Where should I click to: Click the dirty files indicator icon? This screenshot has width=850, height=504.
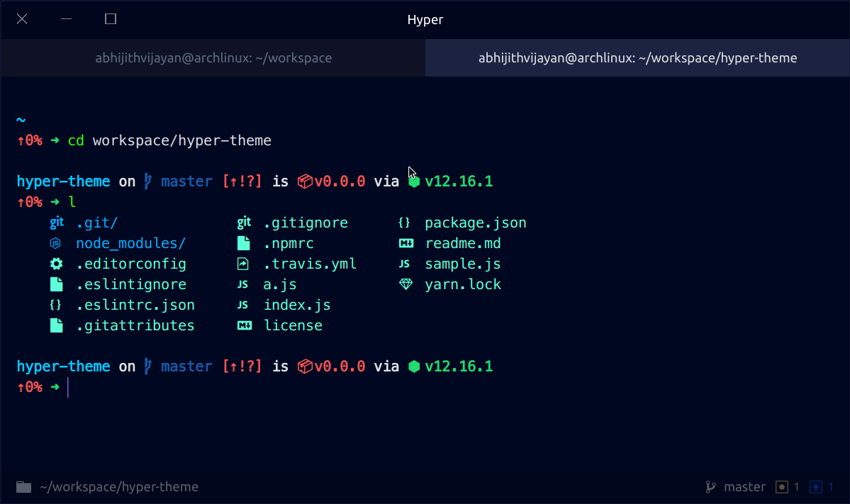(x=782, y=487)
